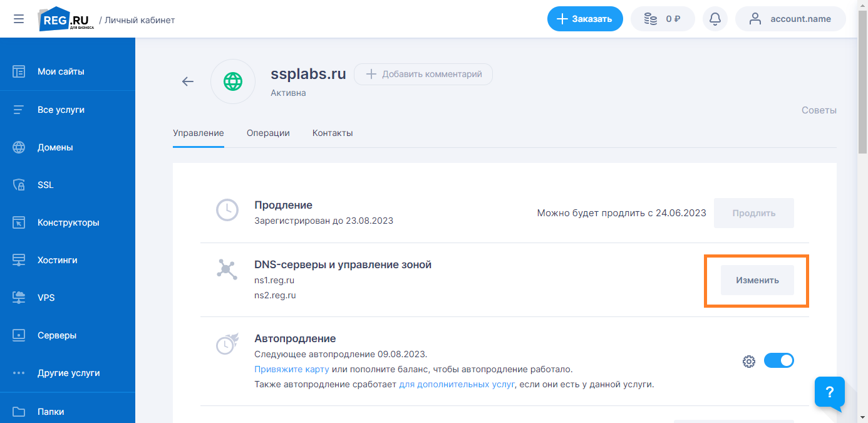Open the help question mark chat
868x423 pixels.
pos(830,392)
